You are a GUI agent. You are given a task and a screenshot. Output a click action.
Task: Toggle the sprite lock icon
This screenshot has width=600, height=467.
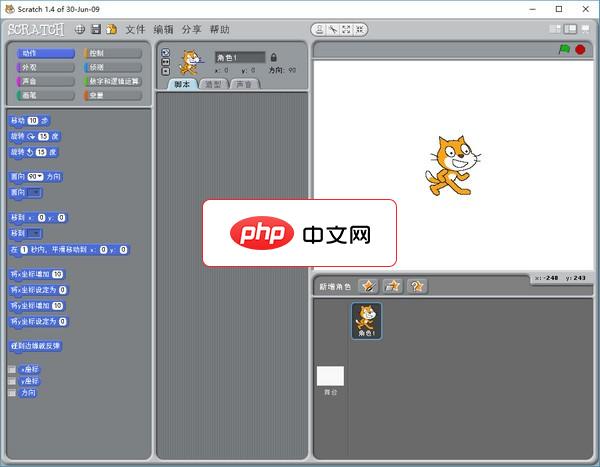(273, 57)
